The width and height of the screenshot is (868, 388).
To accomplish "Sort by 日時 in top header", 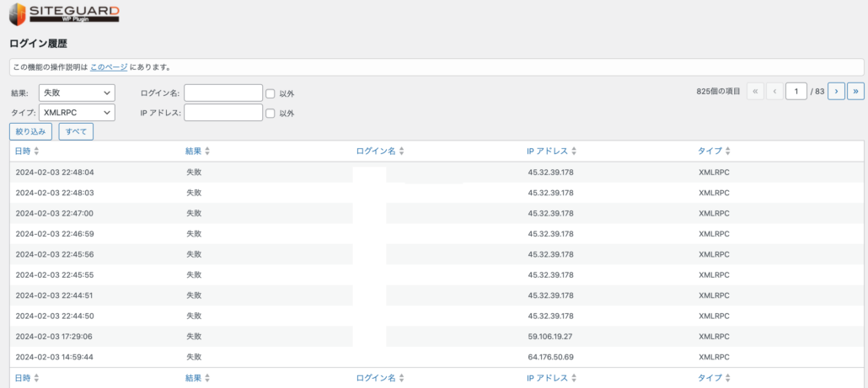I will click(24, 151).
